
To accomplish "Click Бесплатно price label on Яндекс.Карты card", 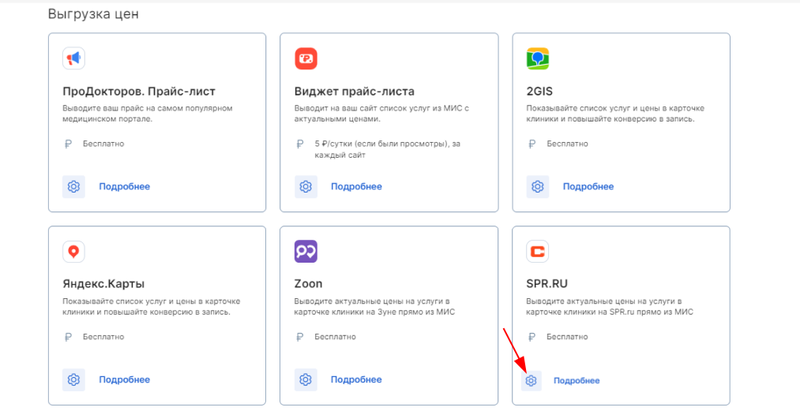I will point(104,337).
